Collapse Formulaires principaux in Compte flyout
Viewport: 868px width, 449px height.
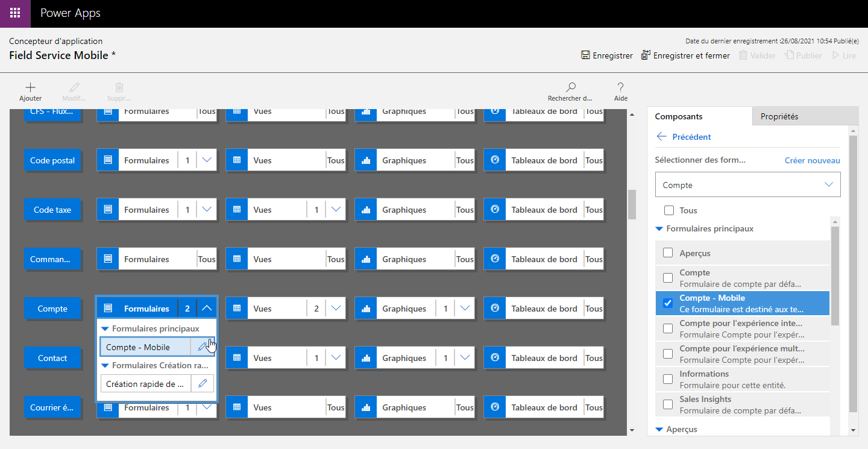point(105,329)
